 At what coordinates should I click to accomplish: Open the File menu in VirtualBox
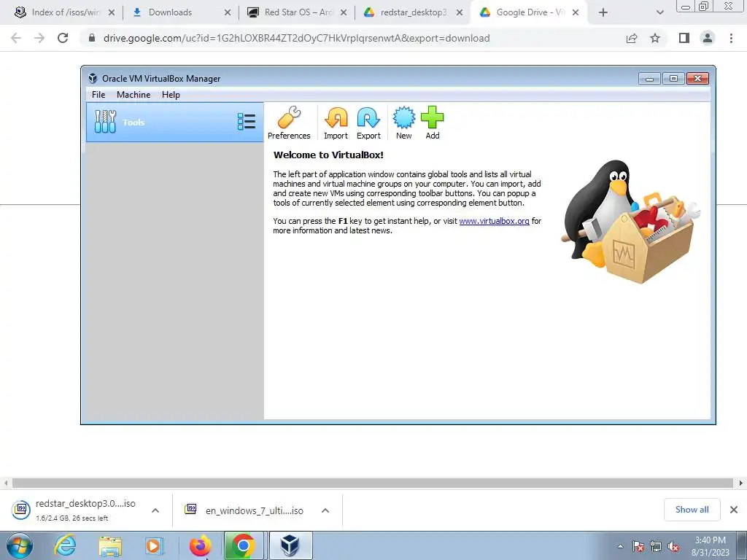tap(98, 95)
